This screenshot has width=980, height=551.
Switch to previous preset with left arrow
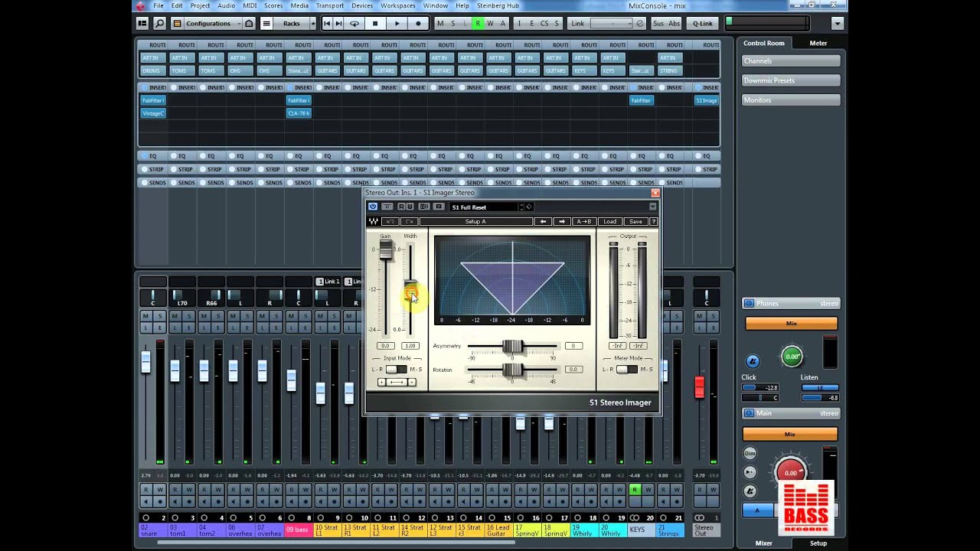click(x=543, y=222)
